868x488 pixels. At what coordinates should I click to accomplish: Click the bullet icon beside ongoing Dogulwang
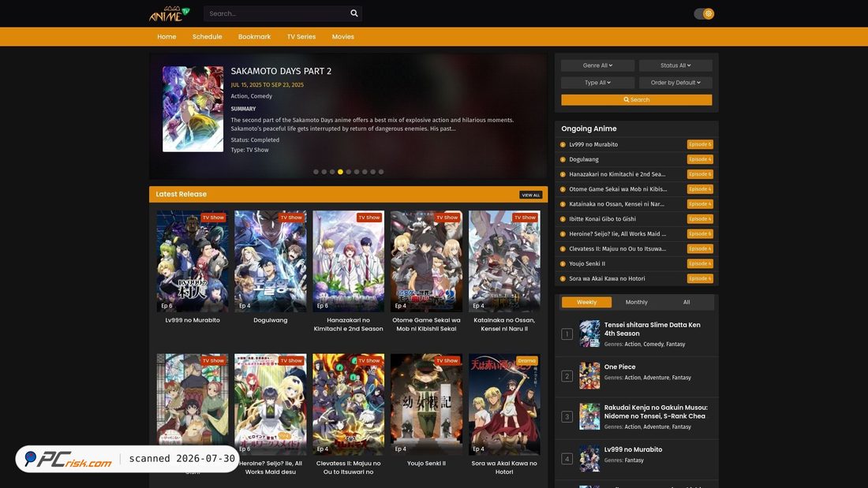(563, 159)
